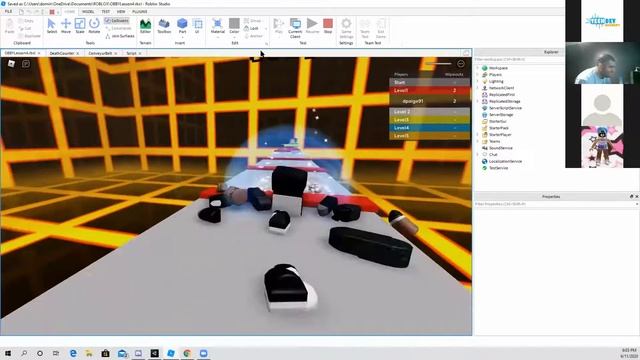Viewport: 640px width, 360px height.
Task: Click the Group button in Edit section
Action: coord(253,20)
